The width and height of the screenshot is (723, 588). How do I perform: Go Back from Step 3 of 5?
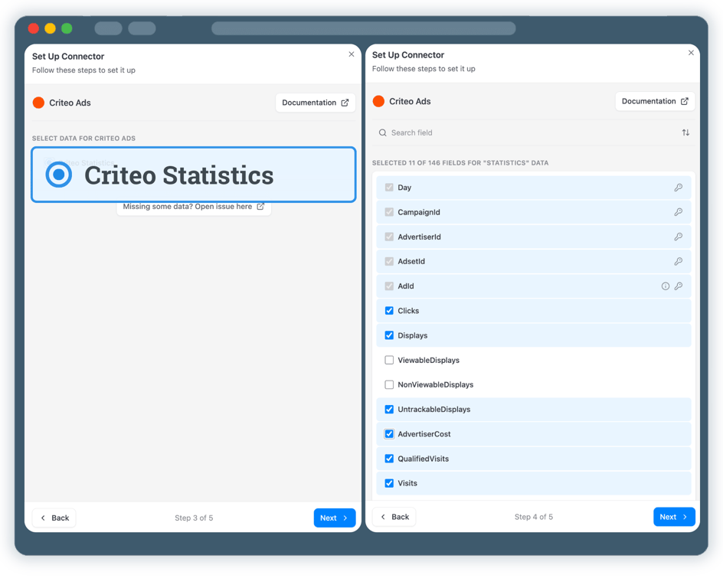click(54, 518)
